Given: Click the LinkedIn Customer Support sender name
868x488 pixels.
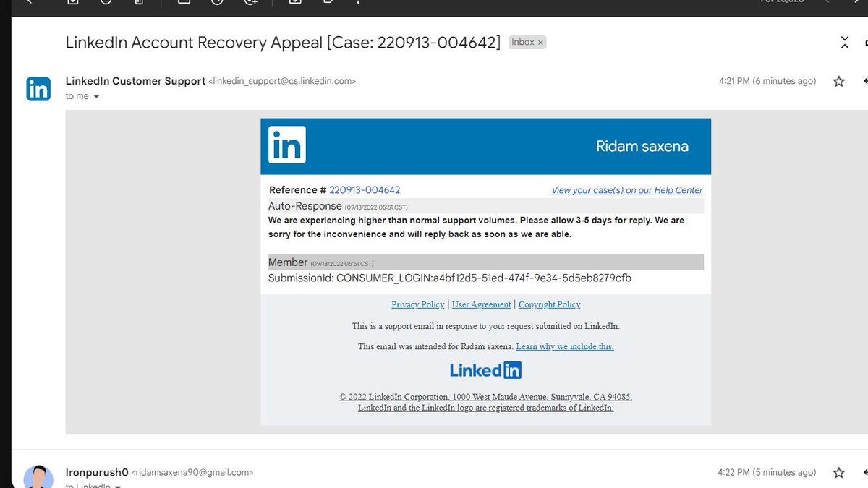Looking at the screenshot, I should (135, 81).
